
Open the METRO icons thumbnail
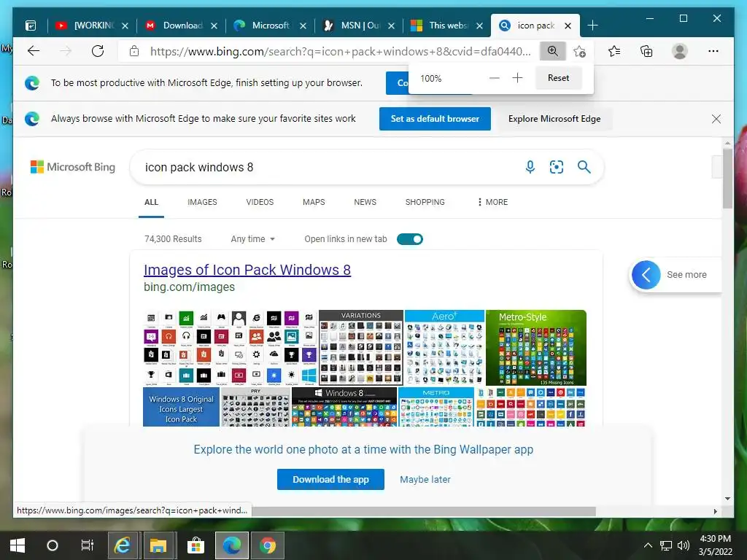(436, 407)
